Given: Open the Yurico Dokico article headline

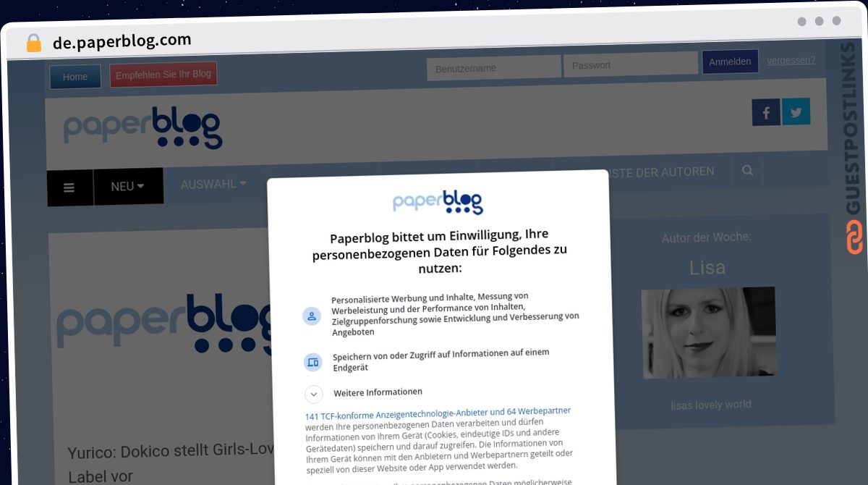Looking at the screenshot, I should pos(171,464).
